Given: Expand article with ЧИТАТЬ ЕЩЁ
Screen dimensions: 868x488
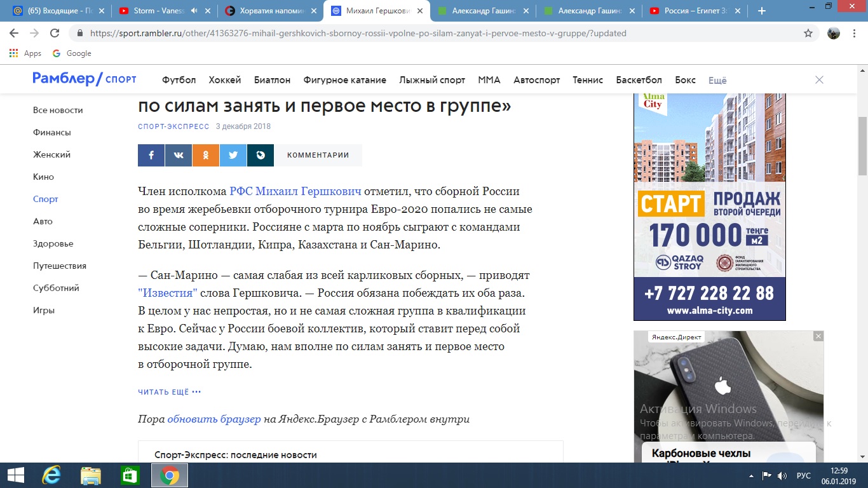Looking at the screenshot, I should (x=170, y=392).
